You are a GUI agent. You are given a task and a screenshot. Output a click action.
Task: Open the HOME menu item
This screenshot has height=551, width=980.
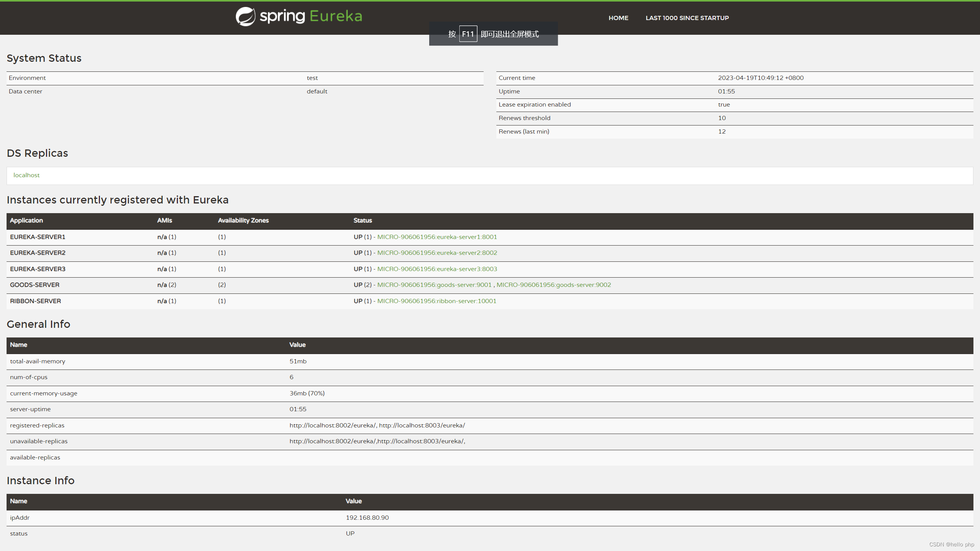618,18
